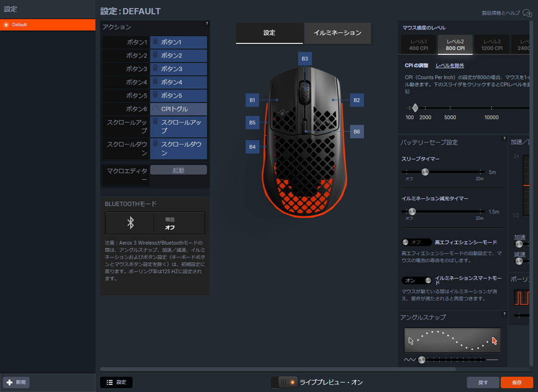Click illumination dimming timer slider handle
Screen dimensions: 538x392
click(x=412, y=211)
